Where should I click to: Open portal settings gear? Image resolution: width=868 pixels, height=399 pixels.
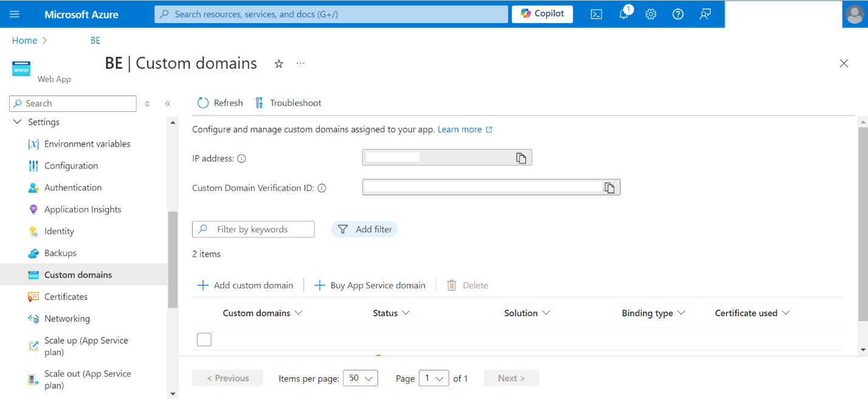click(651, 14)
